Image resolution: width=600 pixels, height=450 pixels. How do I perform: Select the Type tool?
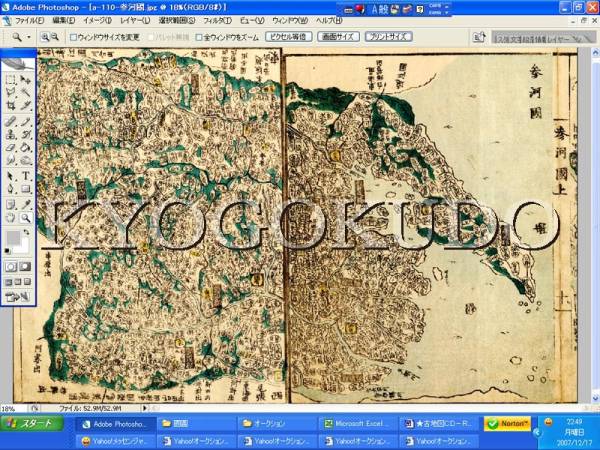coord(25,176)
